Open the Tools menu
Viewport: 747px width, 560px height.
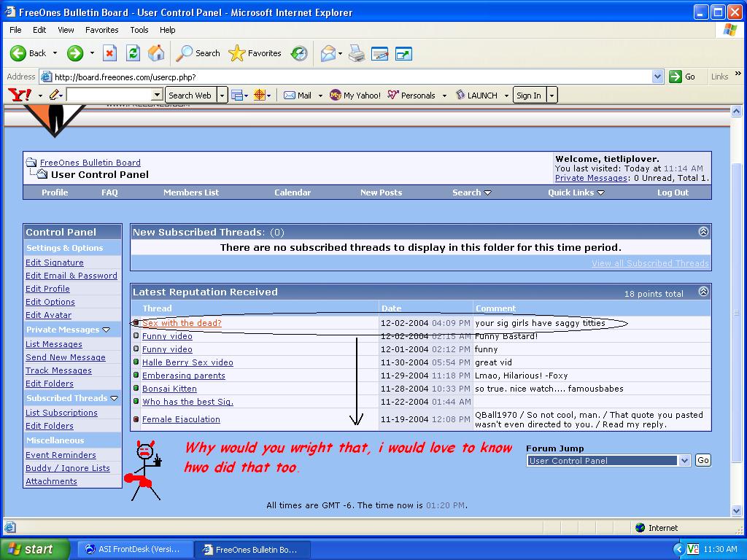click(139, 30)
